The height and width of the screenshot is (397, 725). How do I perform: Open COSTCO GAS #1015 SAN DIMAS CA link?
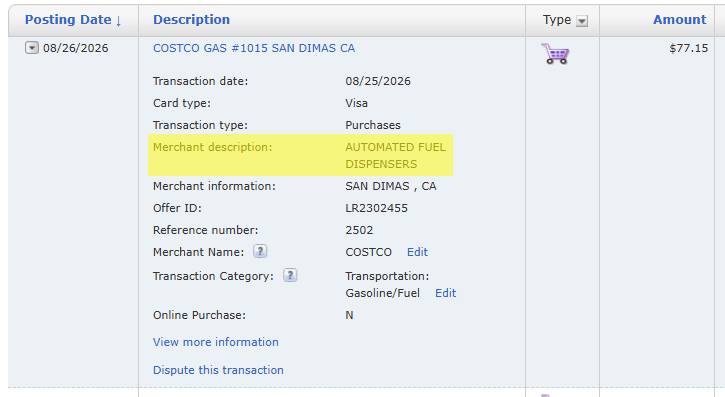click(x=254, y=48)
